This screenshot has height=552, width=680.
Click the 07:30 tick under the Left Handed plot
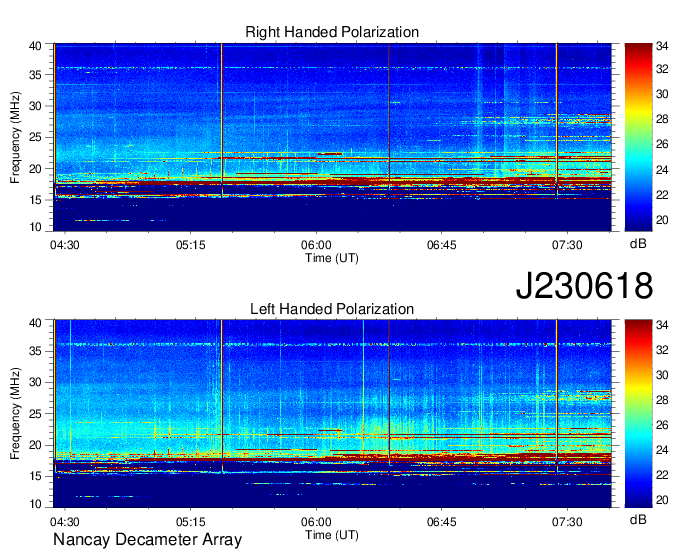(x=567, y=522)
